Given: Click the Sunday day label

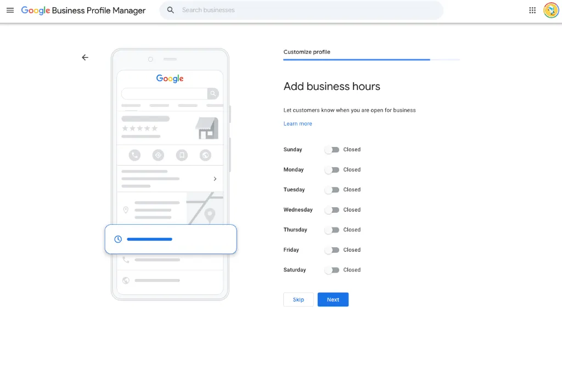Looking at the screenshot, I should (293, 150).
